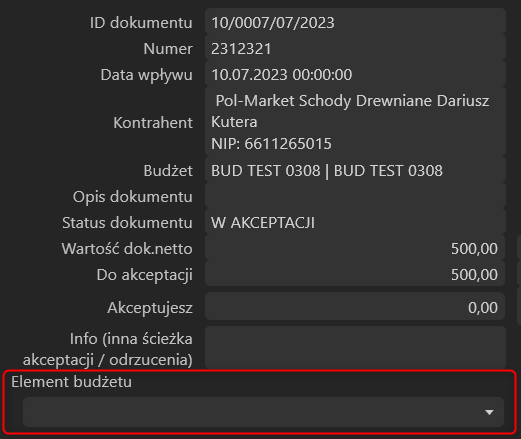
Task: Click the Status dokumentu label
Action: coord(127,223)
